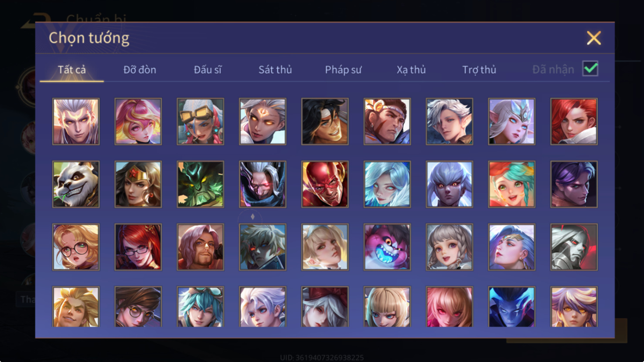Pick the red-masked Flash hero portrait

pos(325,184)
